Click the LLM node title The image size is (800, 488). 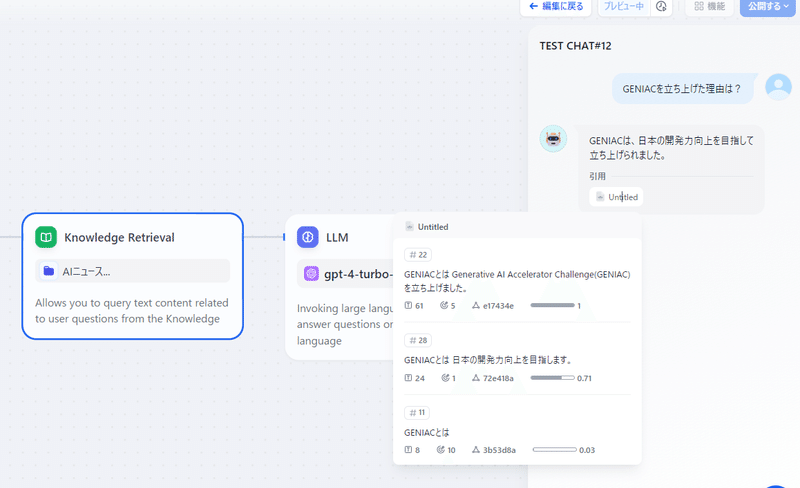pyautogui.click(x=337, y=237)
